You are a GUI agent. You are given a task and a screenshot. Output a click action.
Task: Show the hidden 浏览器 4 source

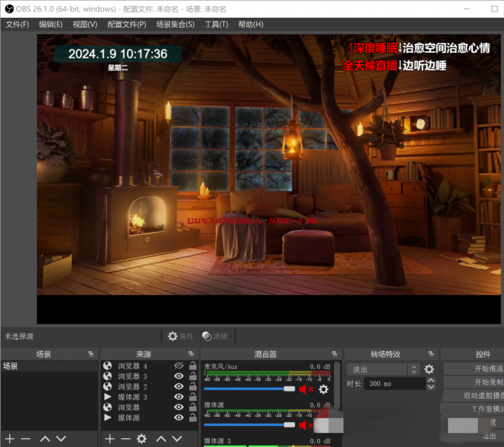click(179, 366)
